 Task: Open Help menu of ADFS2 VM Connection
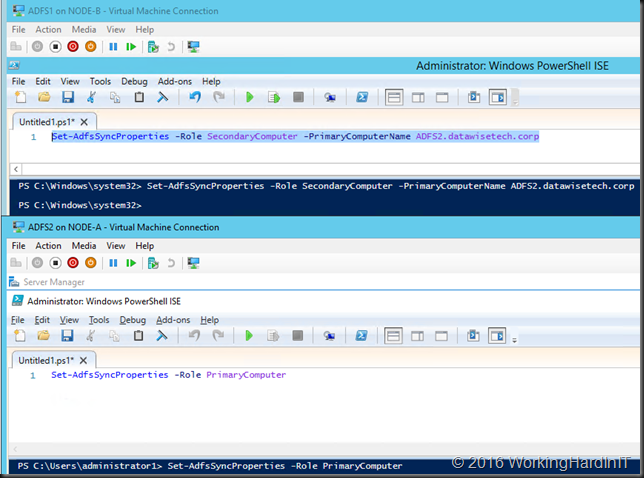tap(145, 246)
